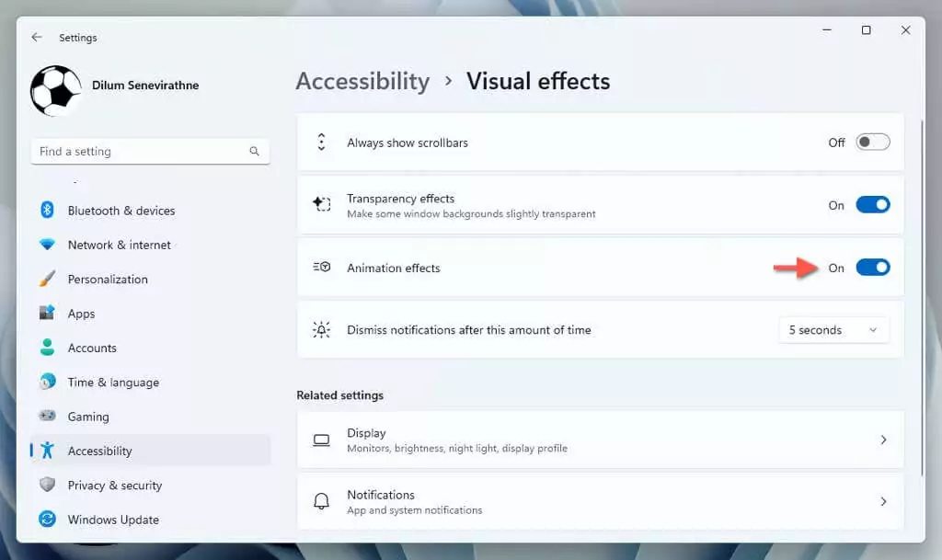Click the chevron on Notifications row

tap(883, 501)
